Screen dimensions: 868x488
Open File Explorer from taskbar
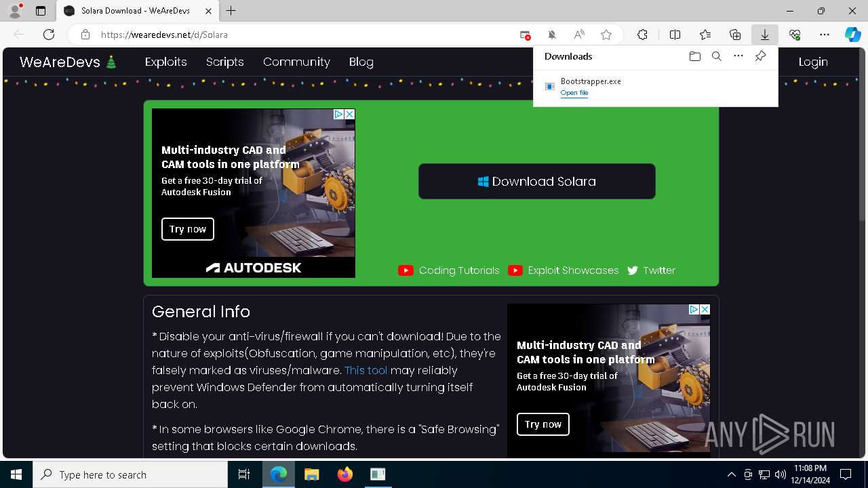coord(311,474)
